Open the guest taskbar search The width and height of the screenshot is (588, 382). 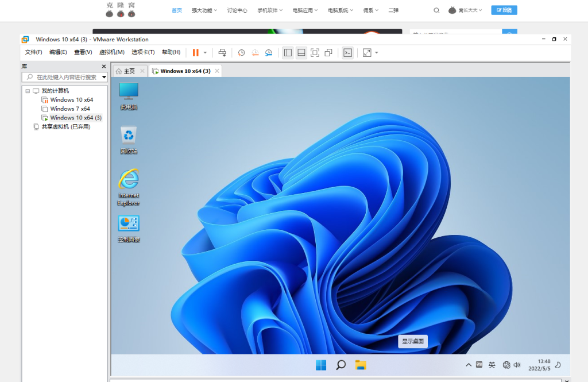click(x=341, y=365)
